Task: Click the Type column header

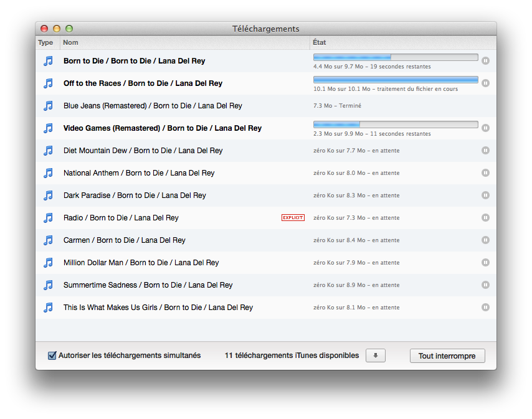Action: [46, 43]
